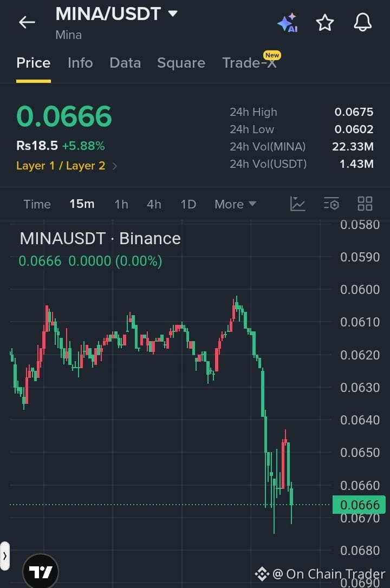Select the 4h interval
This screenshot has height=588, width=390.
click(154, 204)
